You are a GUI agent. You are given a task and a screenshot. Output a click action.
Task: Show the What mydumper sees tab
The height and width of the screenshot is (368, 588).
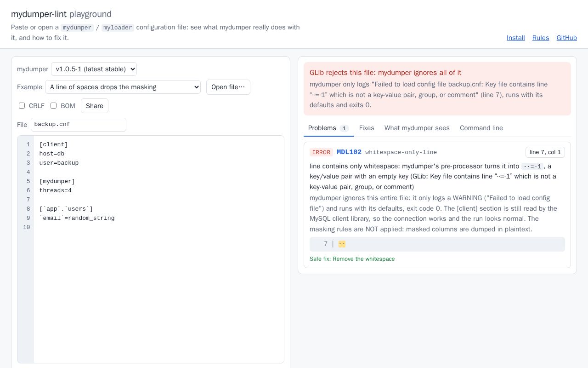417,128
